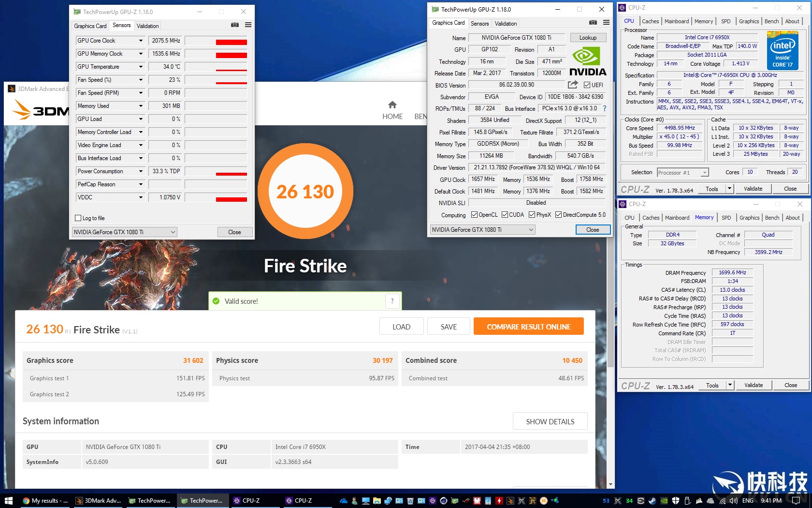Click the GPU Core Clock red sensor graph

point(216,41)
